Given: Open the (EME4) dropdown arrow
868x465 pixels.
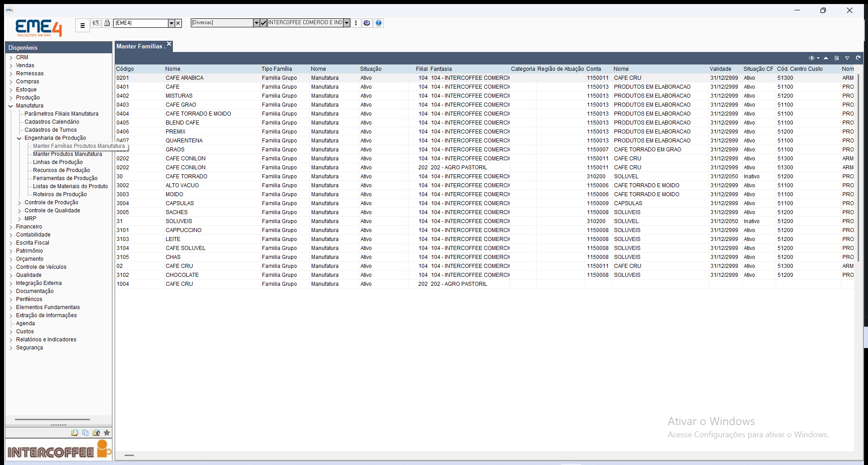Looking at the screenshot, I should 171,23.
